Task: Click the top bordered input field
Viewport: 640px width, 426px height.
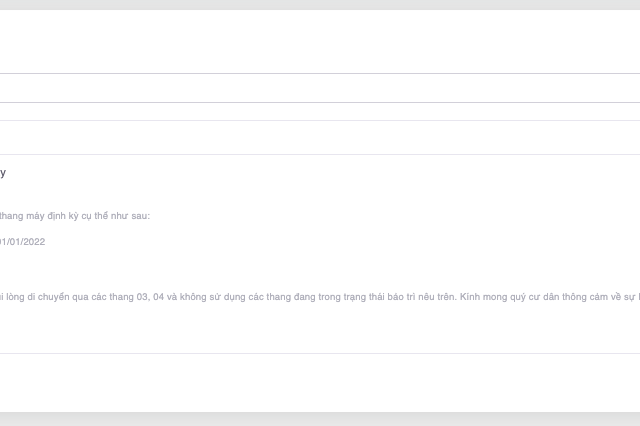Action: click(x=320, y=87)
